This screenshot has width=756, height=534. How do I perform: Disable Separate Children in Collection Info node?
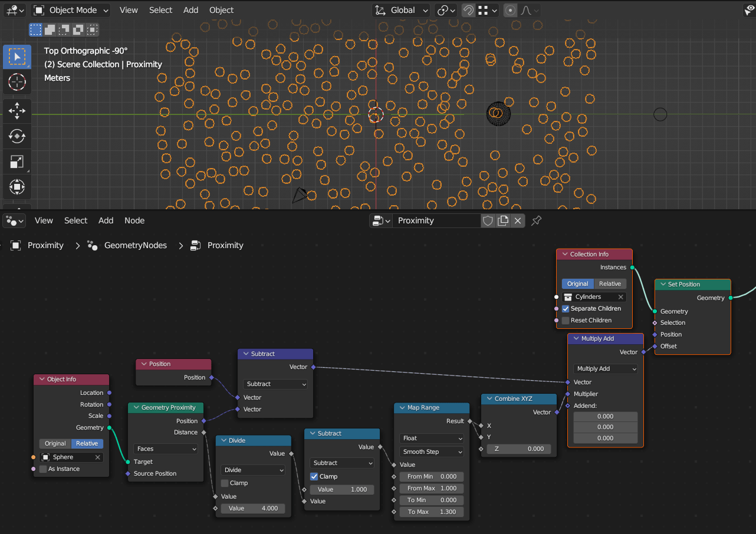(566, 308)
